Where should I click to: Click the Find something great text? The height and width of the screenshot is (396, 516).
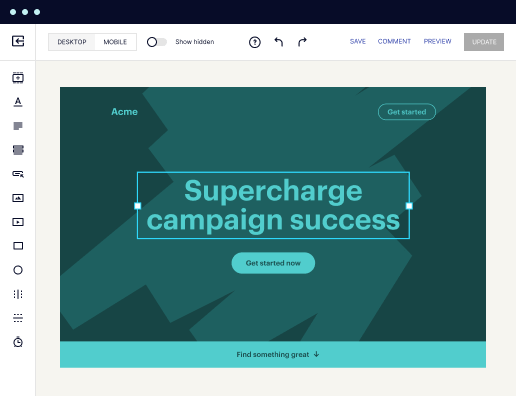coord(273,354)
